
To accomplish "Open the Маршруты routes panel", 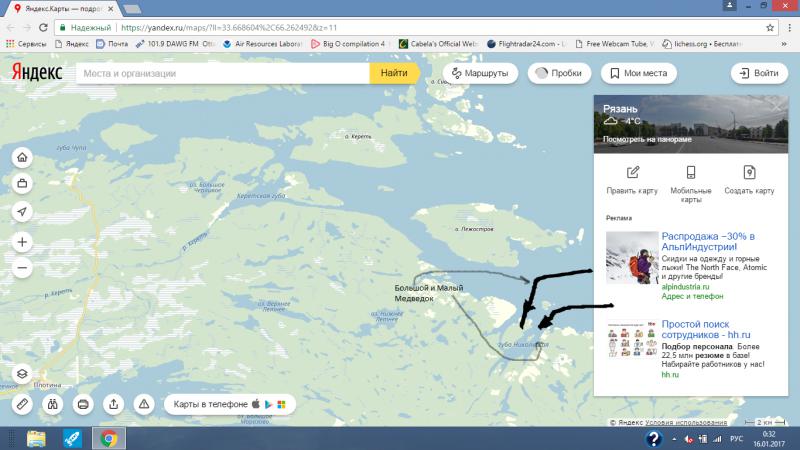I will pos(480,74).
